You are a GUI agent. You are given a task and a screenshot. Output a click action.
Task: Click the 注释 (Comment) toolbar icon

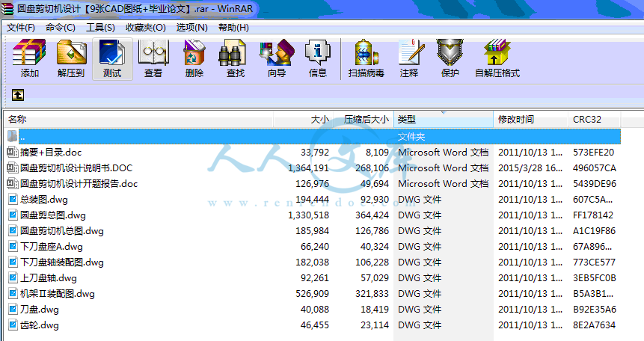click(x=411, y=52)
